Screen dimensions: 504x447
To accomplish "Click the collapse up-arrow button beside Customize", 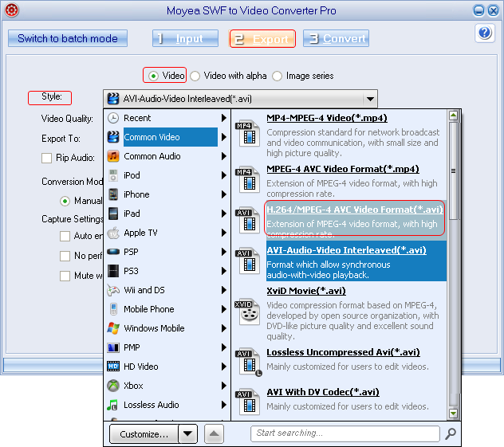I will point(214,433).
